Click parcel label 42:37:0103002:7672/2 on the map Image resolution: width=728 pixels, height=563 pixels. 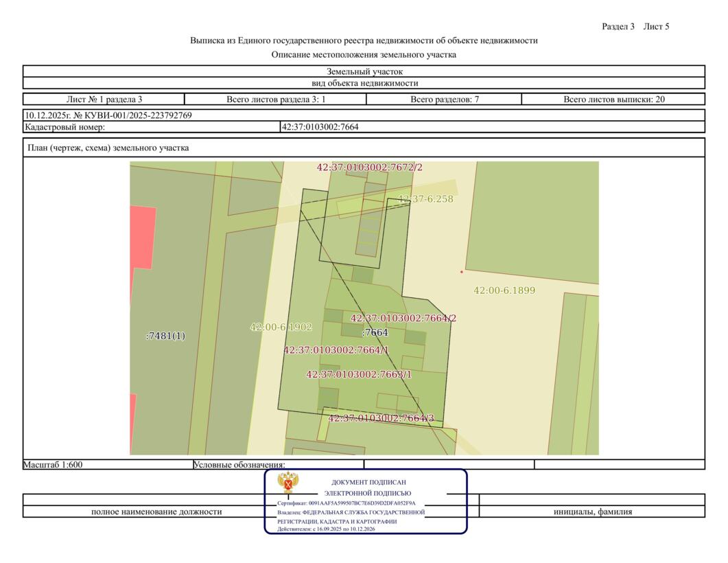369,168
